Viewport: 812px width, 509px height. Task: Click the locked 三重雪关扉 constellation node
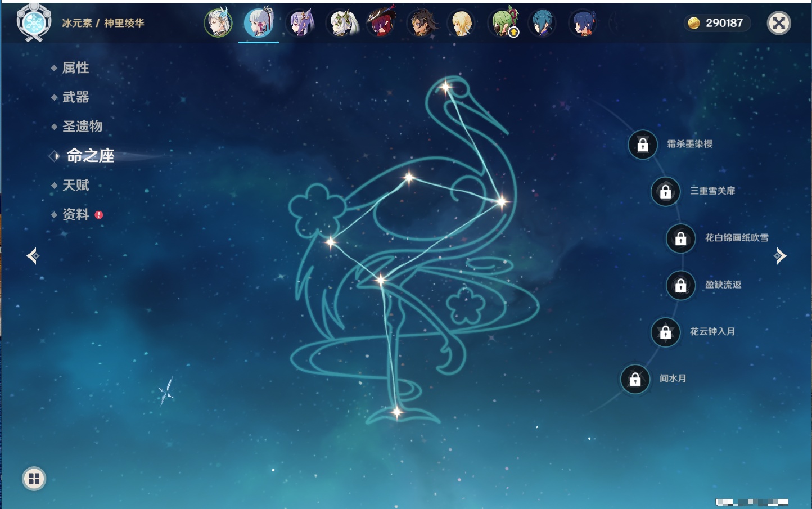(666, 191)
